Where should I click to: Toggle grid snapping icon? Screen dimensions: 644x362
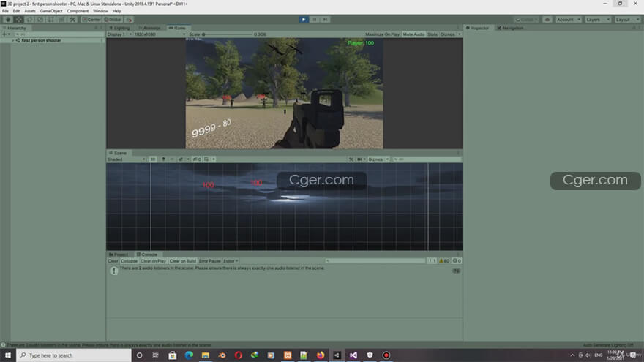[x=129, y=19]
